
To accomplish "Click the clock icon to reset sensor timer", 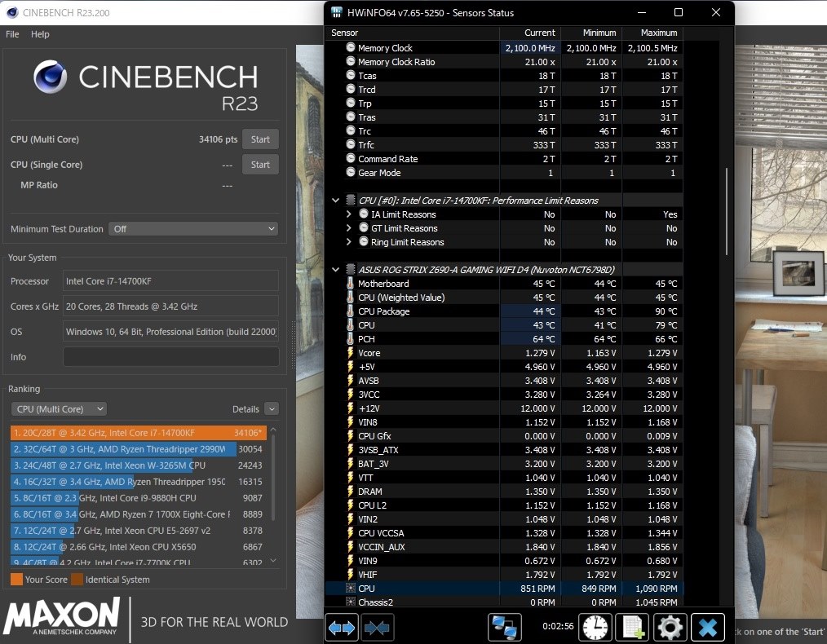I will [x=595, y=627].
